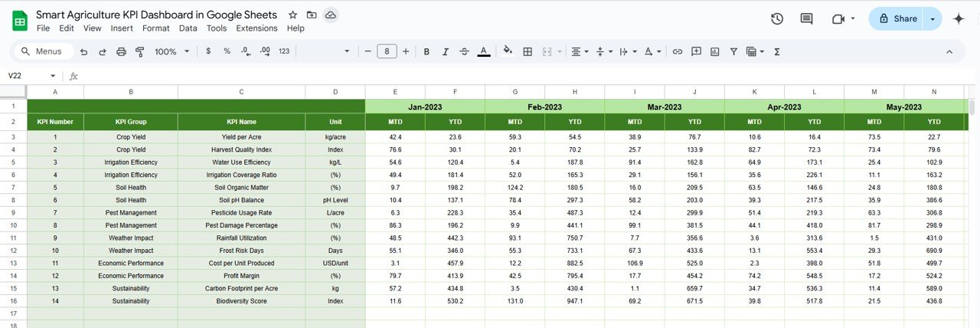Open the Data menu
The width and height of the screenshot is (980, 328).
(188, 28)
